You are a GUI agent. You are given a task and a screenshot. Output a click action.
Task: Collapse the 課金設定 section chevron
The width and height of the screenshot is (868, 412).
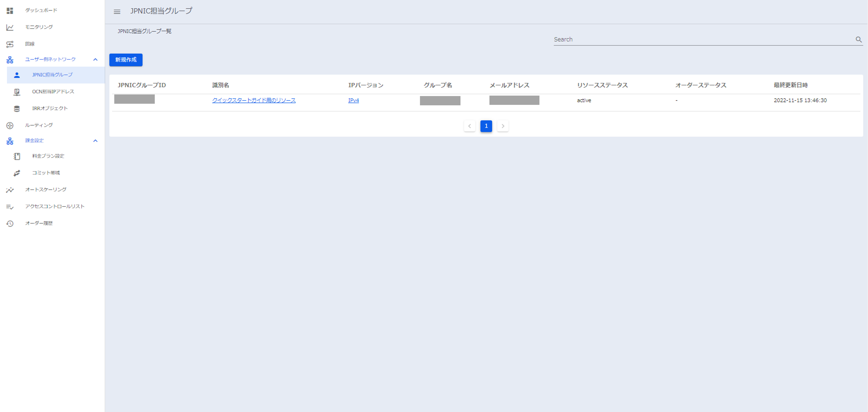(x=95, y=141)
